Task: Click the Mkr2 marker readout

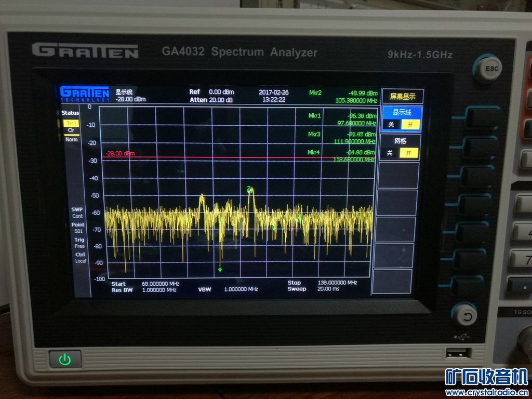Action: [x=343, y=96]
